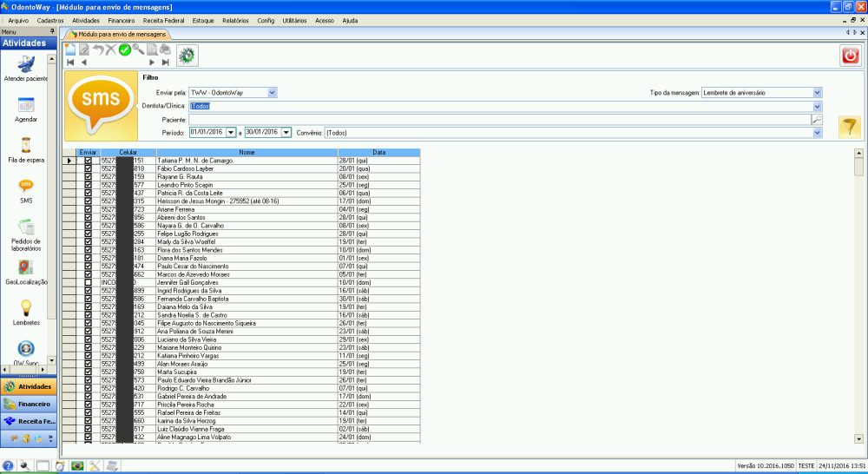The image size is (868, 474).
Task: Uncheck Enviar for Rayane G. Rauta
Action: point(88,176)
